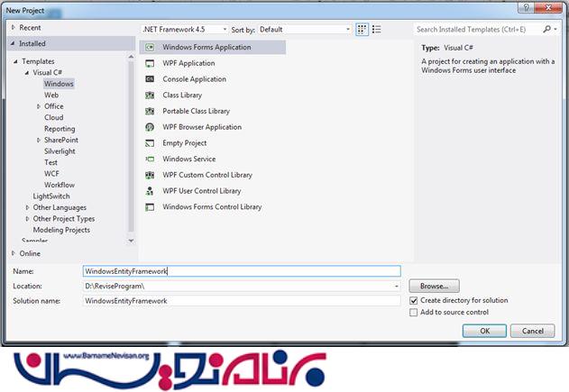
Task: Click the WPF Application template icon
Action: click(x=150, y=63)
